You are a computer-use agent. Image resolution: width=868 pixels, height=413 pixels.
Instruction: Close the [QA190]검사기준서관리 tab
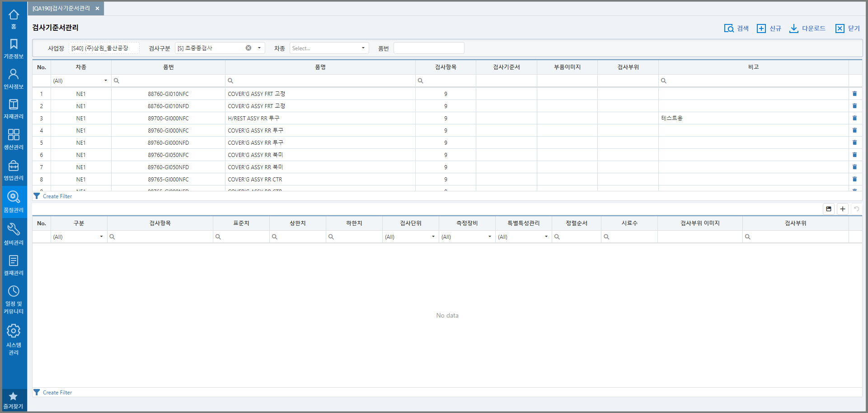pos(97,9)
